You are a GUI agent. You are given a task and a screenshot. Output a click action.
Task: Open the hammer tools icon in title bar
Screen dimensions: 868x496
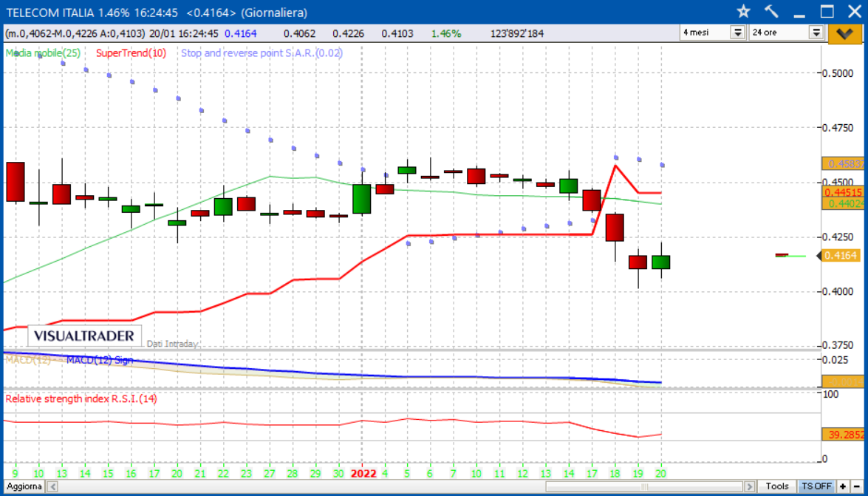(771, 12)
